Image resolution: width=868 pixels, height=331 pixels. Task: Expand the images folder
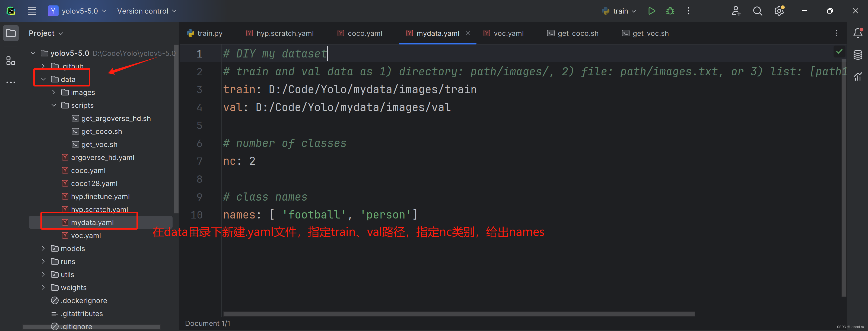pyautogui.click(x=53, y=92)
